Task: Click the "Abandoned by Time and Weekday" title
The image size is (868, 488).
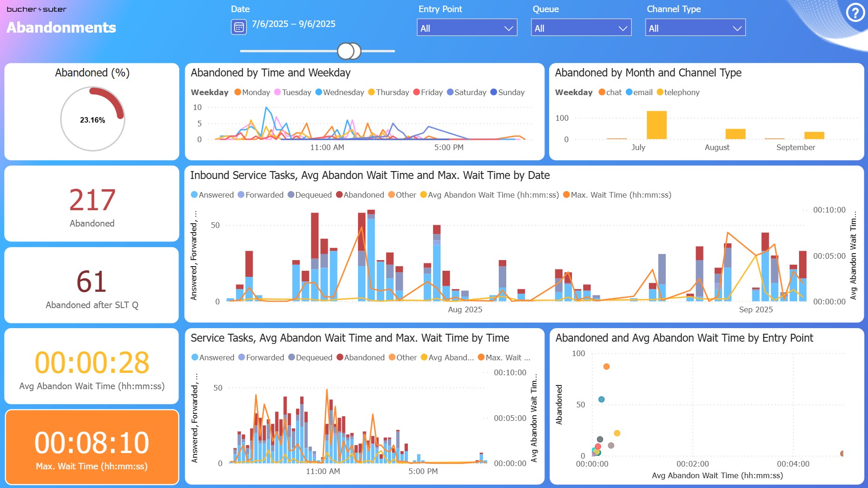Action: tap(270, 73)
